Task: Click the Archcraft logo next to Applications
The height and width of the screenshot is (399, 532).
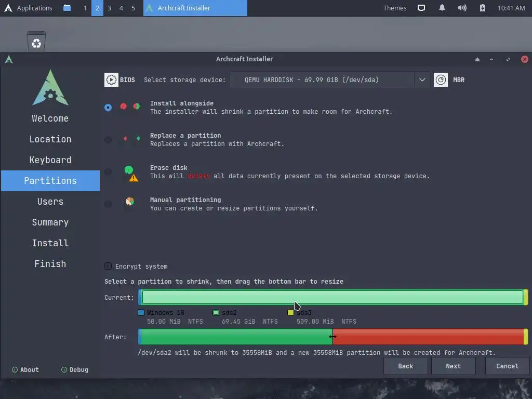Action: point(8,8)
